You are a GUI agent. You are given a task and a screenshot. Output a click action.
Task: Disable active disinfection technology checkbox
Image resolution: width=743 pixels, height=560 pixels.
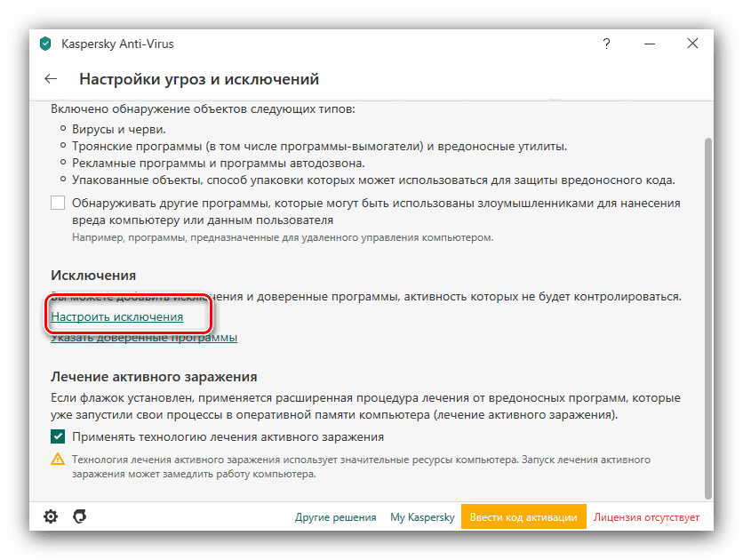click(x=58, y=436)
